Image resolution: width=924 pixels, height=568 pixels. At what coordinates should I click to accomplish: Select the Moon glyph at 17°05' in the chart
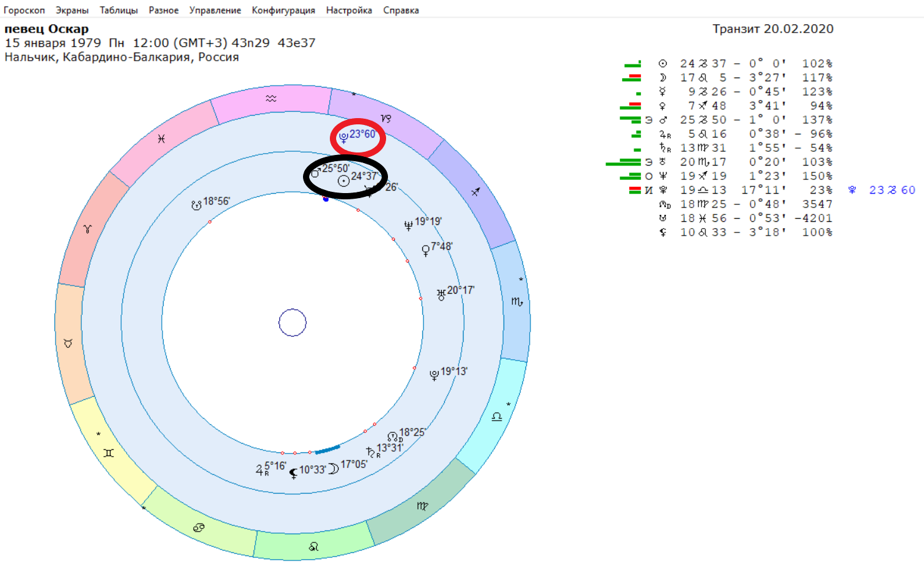click(334, 468)
